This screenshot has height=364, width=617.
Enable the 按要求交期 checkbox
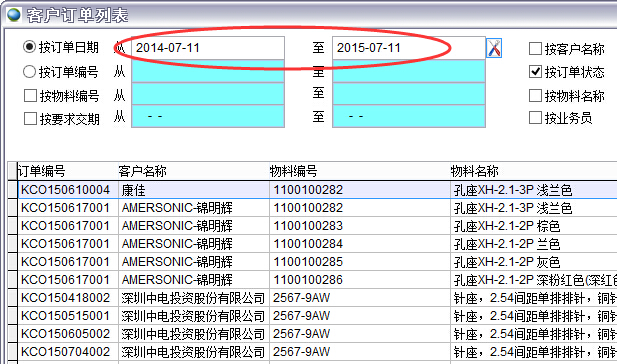(x=30, y=118)
